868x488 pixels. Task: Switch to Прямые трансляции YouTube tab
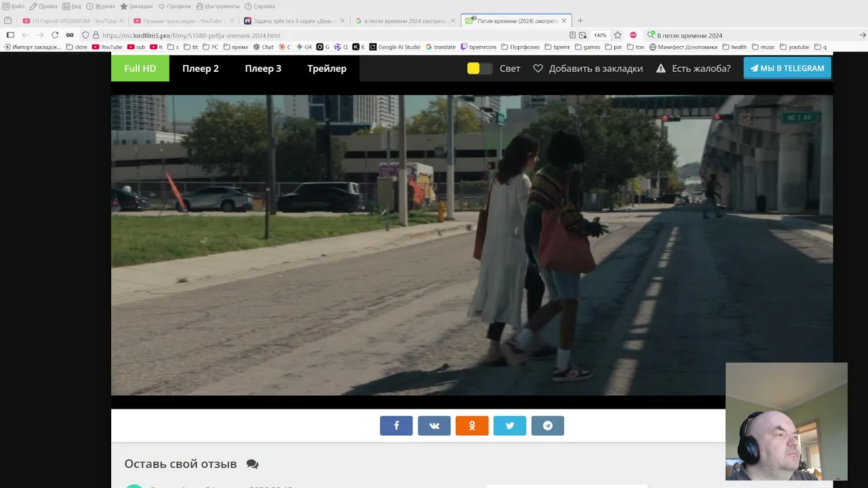[x=182, y=21]
